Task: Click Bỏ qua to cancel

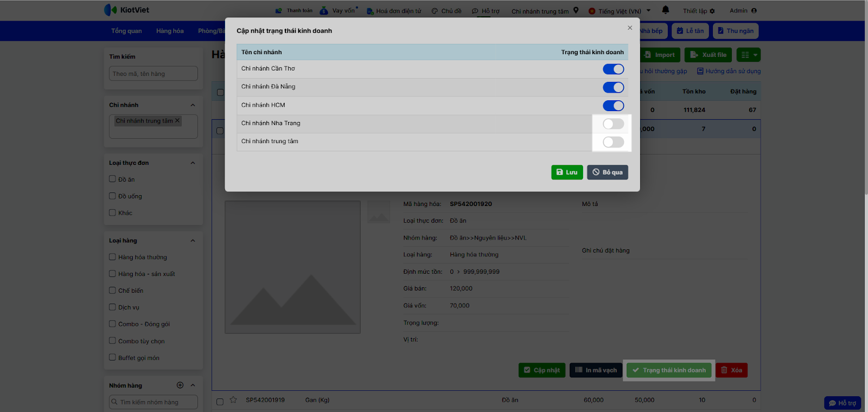Action: coord(608,172)
